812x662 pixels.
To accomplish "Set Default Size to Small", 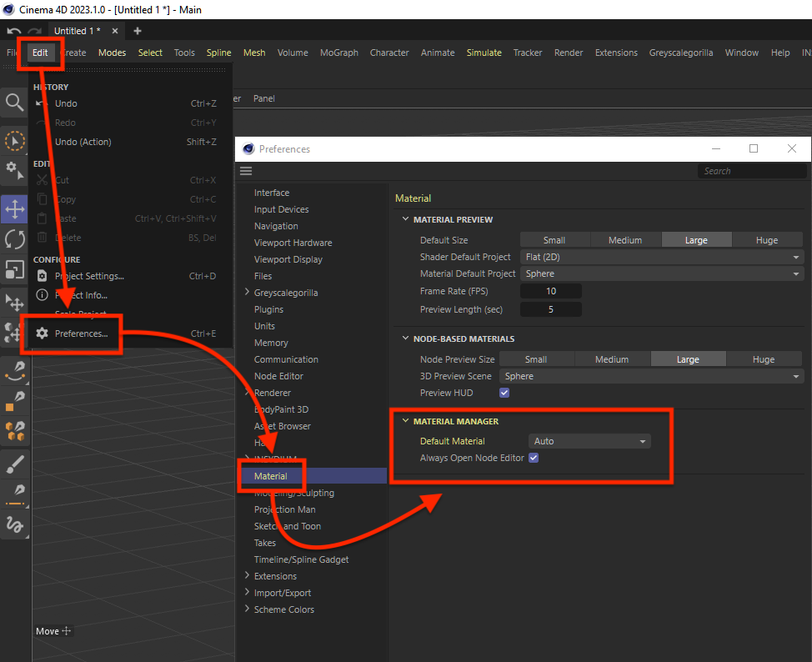I will pyautogui.click(x=554, y=240).
